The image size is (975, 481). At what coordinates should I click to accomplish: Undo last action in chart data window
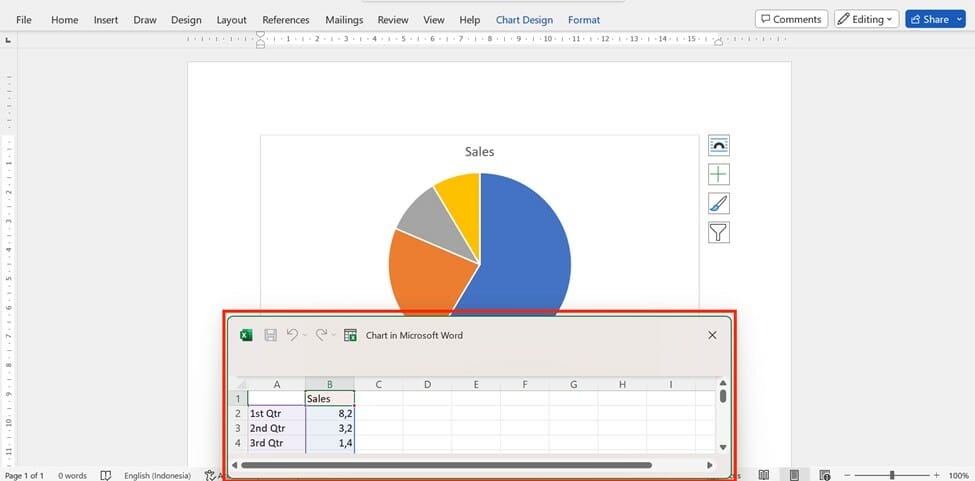(292, 335)
